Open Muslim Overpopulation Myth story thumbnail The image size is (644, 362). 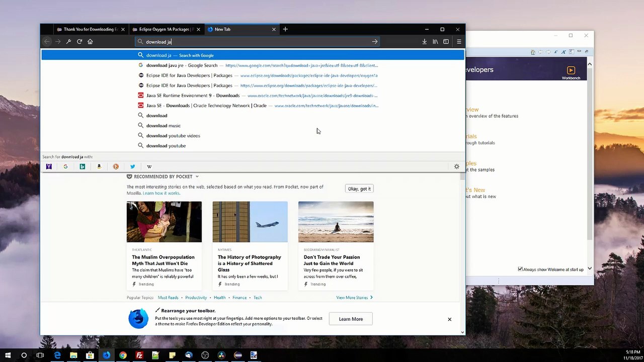click(x=164, y=222)
